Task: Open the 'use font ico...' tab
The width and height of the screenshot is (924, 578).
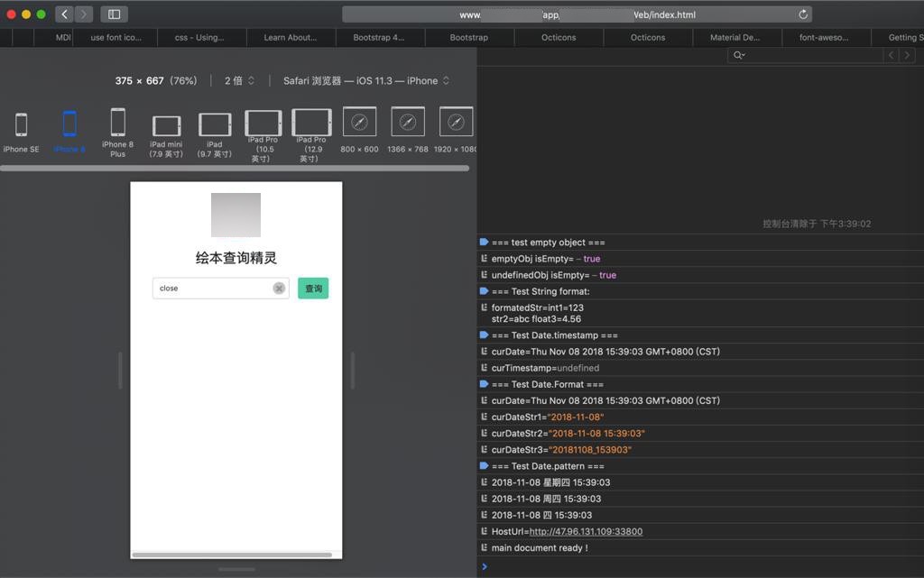Action: click(x=115, y=37)
